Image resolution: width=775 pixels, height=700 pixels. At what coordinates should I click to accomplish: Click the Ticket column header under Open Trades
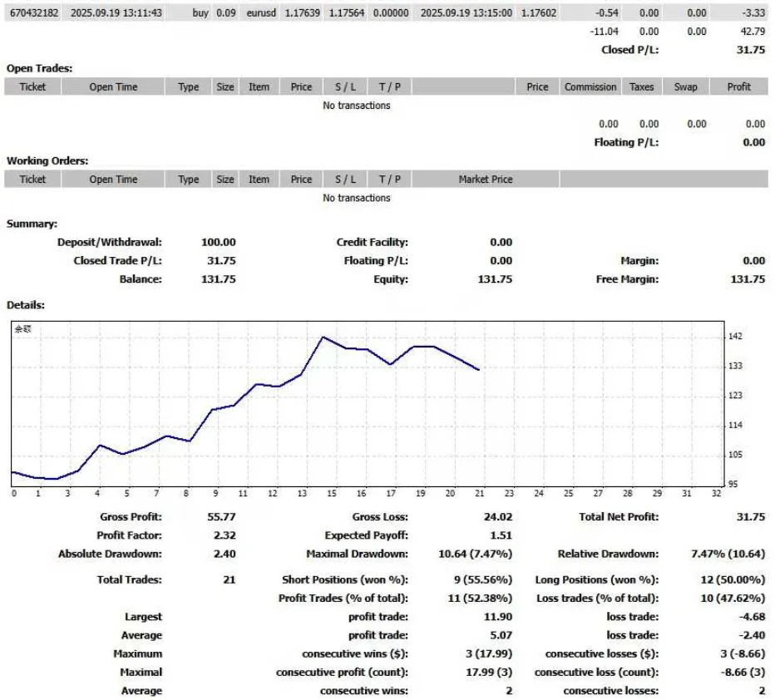(32, 86)
